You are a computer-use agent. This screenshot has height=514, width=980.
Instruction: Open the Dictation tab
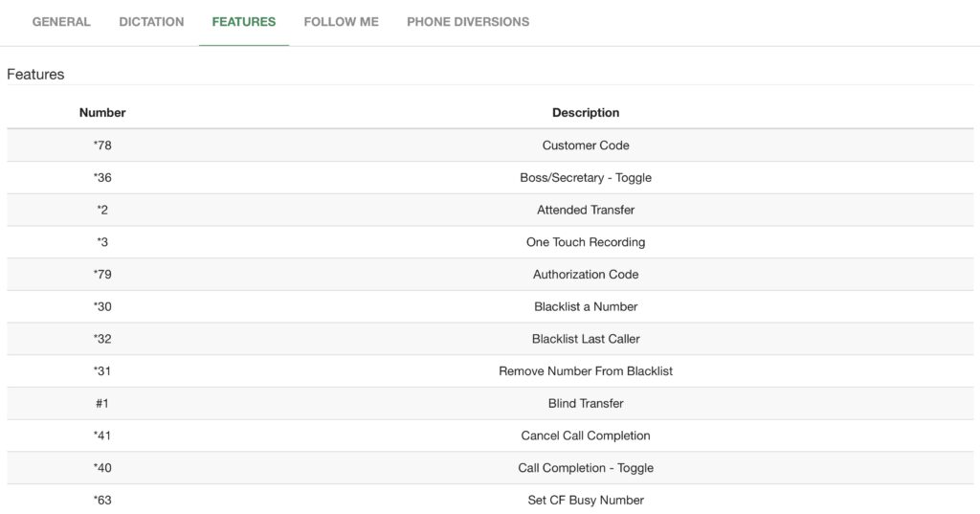point(151,22)
